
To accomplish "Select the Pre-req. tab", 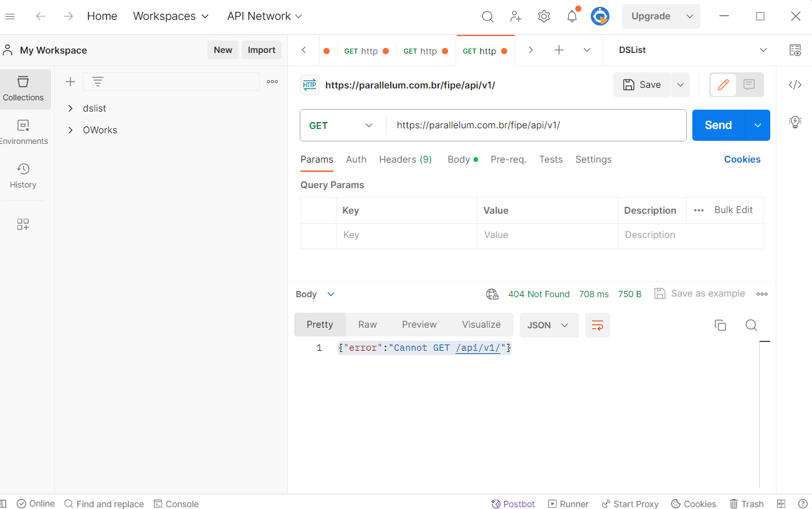I will [x=509, y=159].
